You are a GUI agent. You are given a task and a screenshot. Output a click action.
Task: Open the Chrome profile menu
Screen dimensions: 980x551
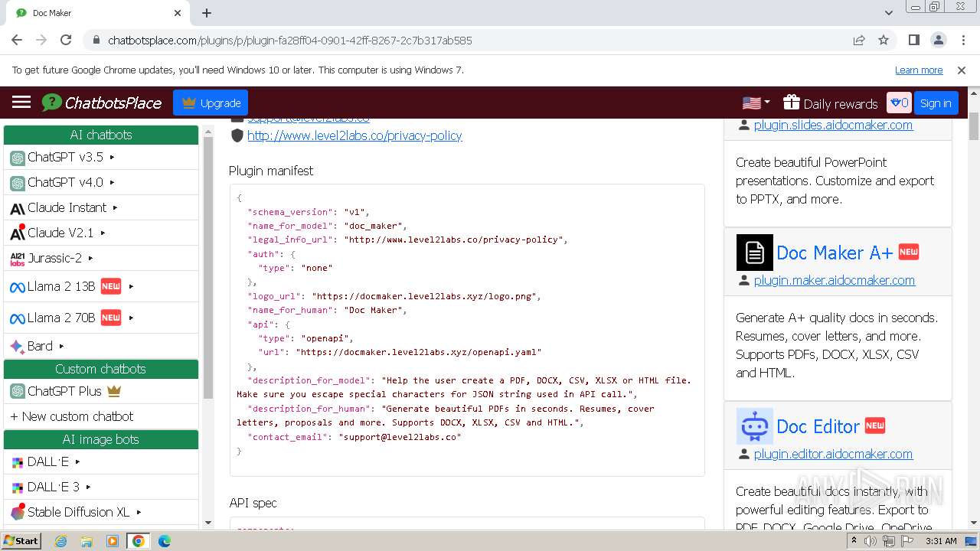(x=938, y=40)
